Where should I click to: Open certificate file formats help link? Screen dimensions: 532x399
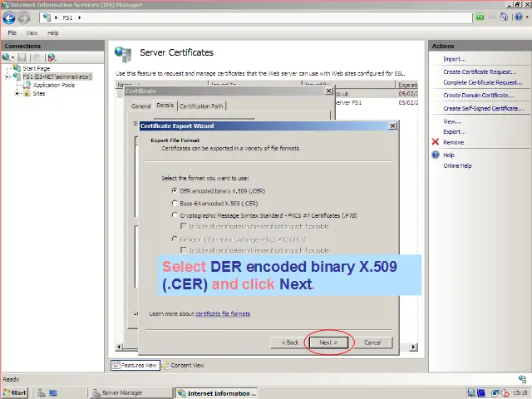[x=223, y=313]
